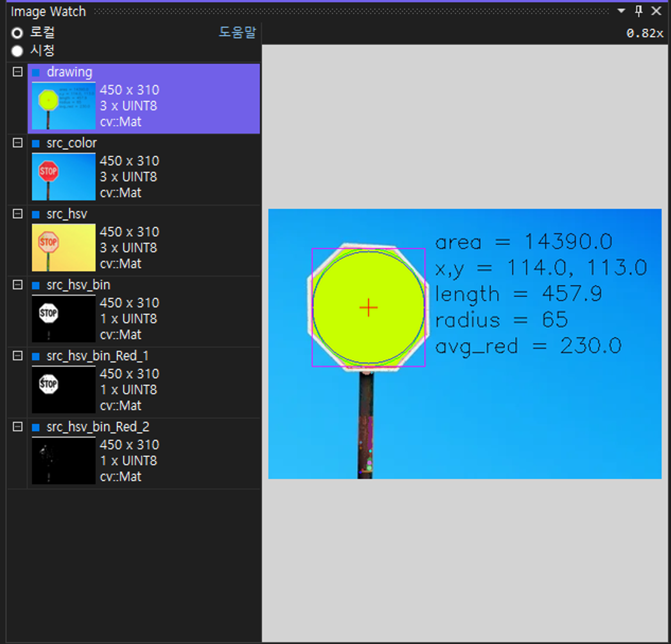Click the src_color stop sign thumbnail

[x=64, y=177]
